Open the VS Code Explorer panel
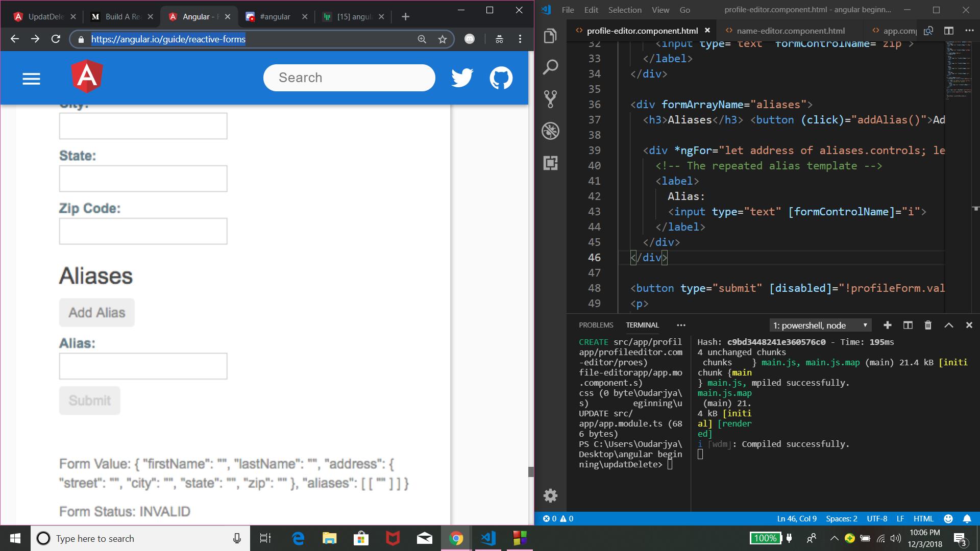 pyautogui.click(x=550, y=36)
